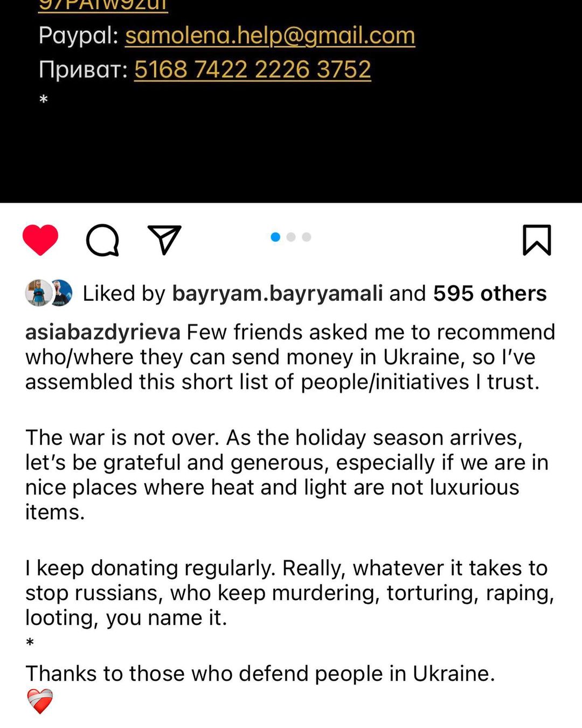
Task: Open comments via the speech bubble icon
Action: 102,240
